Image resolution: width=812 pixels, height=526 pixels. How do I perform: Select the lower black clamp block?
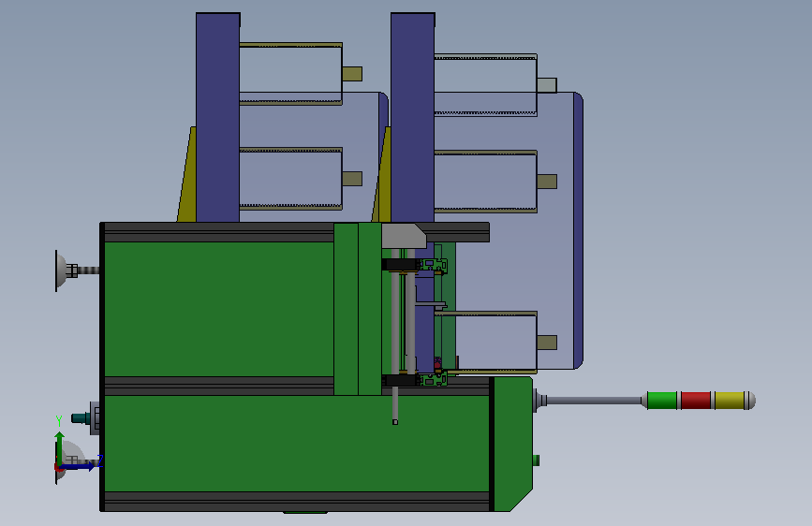400,381
